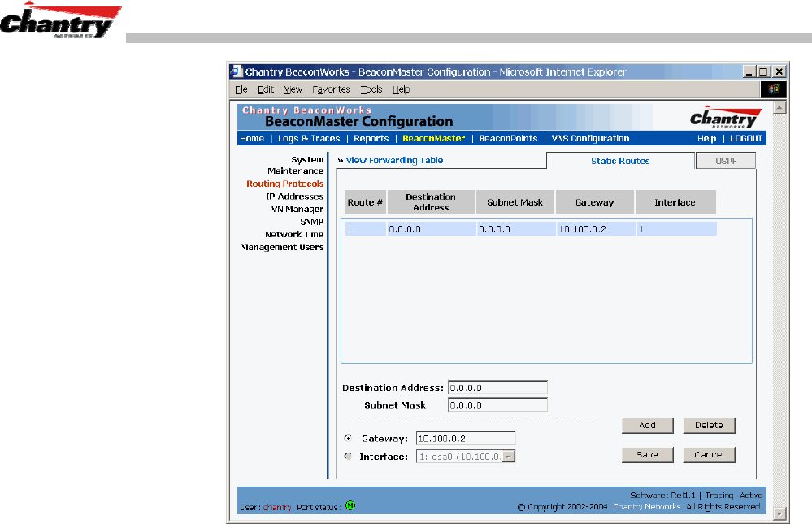The image size is (812, 524).
Task: Select route row gateway 10.100.0.2 cell
Action: pos(596,229)
